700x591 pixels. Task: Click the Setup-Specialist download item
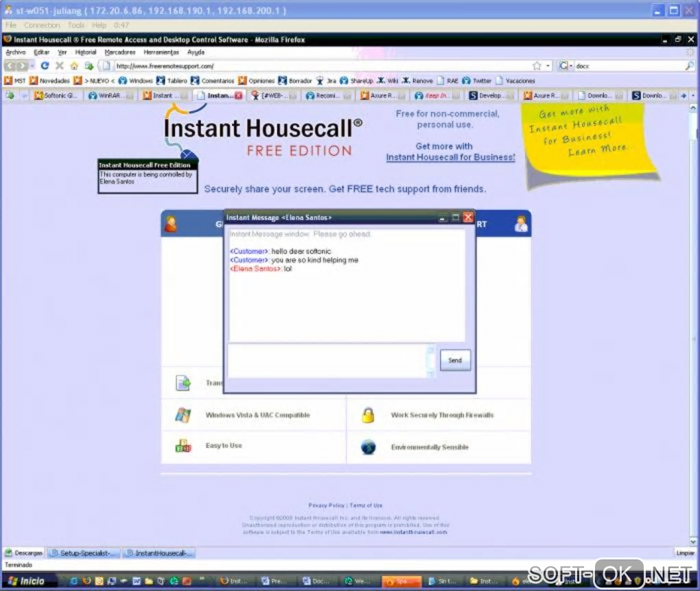click(84, 553)
